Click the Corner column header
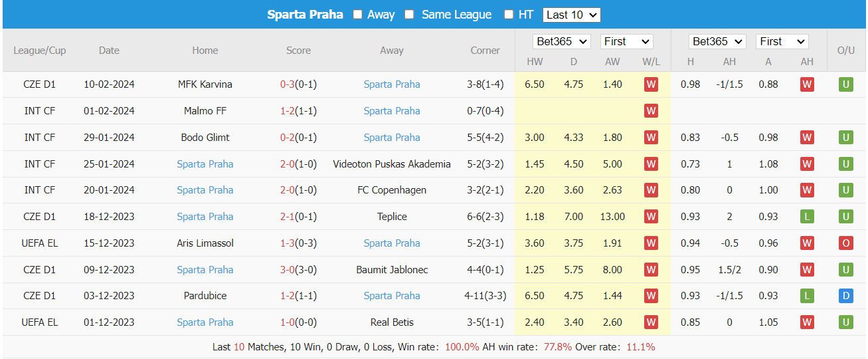 point(485,51)
